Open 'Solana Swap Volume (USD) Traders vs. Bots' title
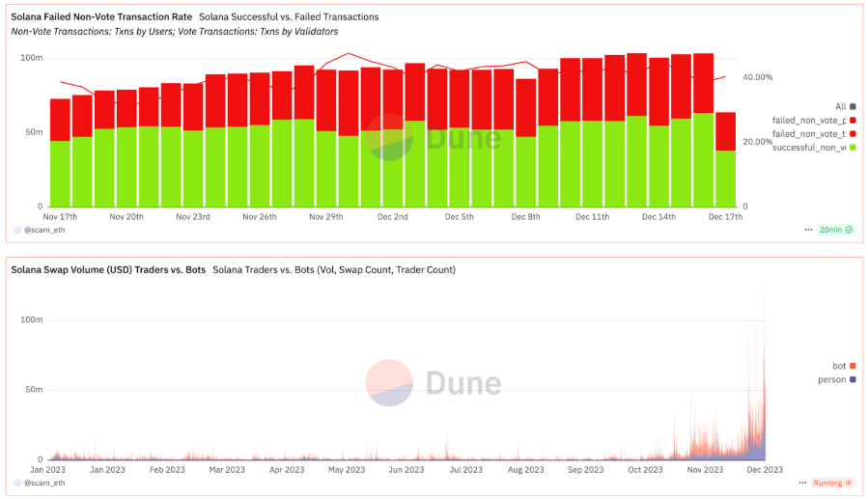The image size is (868, 499). 108,270
